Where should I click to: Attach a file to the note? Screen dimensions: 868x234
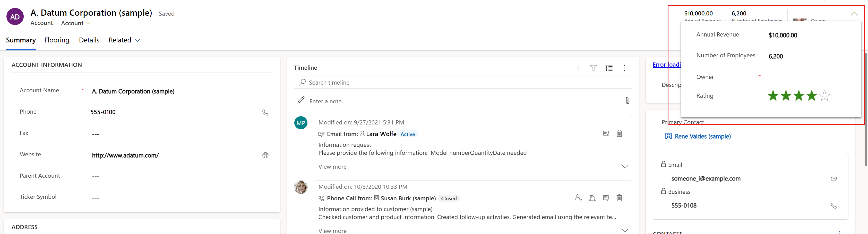point(628,100)
